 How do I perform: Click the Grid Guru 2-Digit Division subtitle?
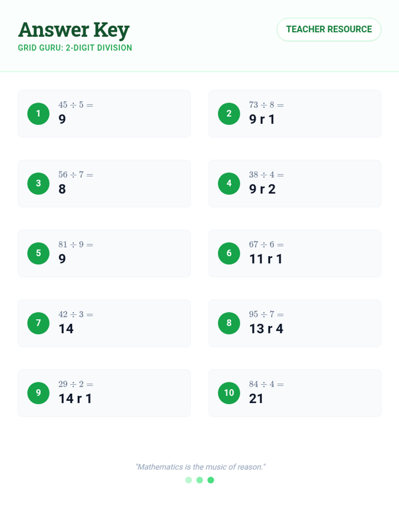tap(75, 48)
